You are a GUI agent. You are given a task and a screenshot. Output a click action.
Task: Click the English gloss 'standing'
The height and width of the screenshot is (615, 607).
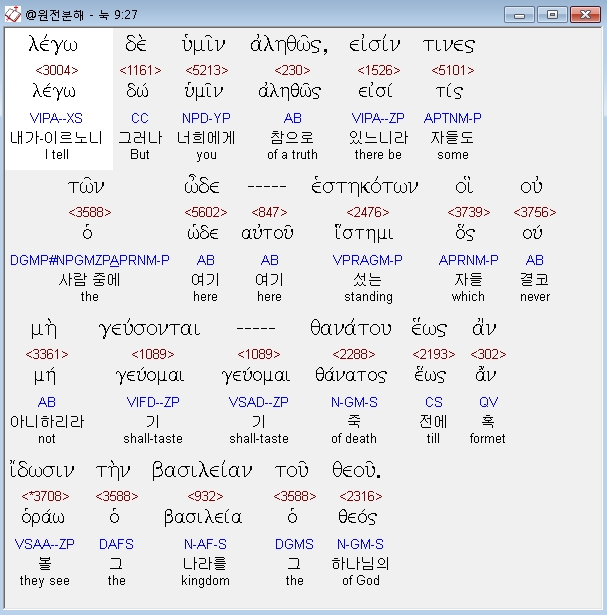click(x=368, y=297)
